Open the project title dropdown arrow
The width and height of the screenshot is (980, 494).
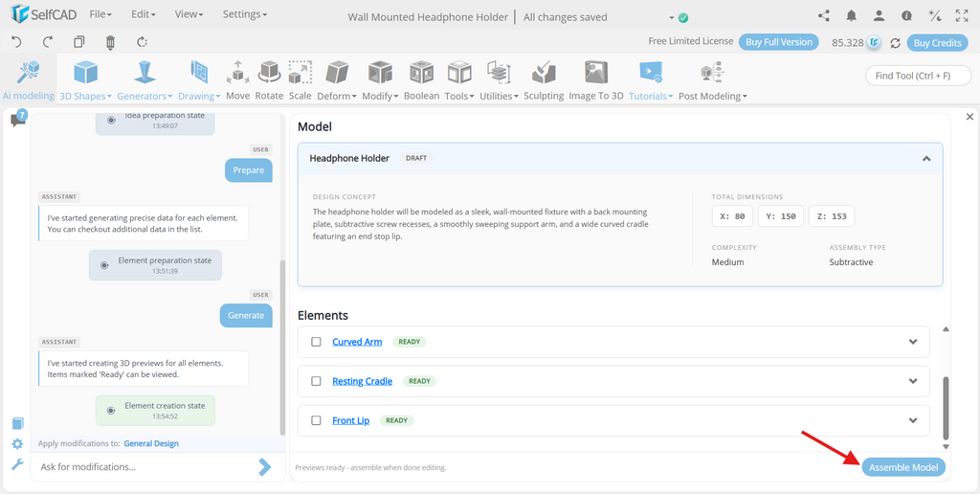(x=672, y=17)
